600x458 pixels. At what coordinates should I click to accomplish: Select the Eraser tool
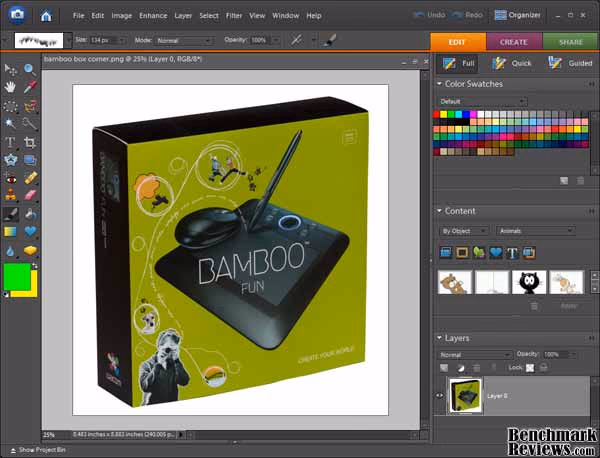(30, 195)
